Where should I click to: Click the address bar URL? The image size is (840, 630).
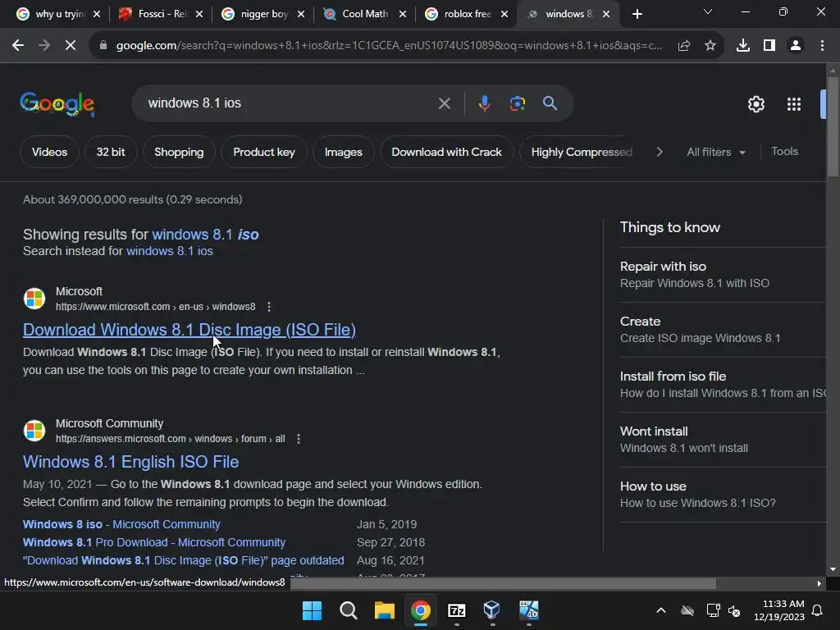(389, 46)
